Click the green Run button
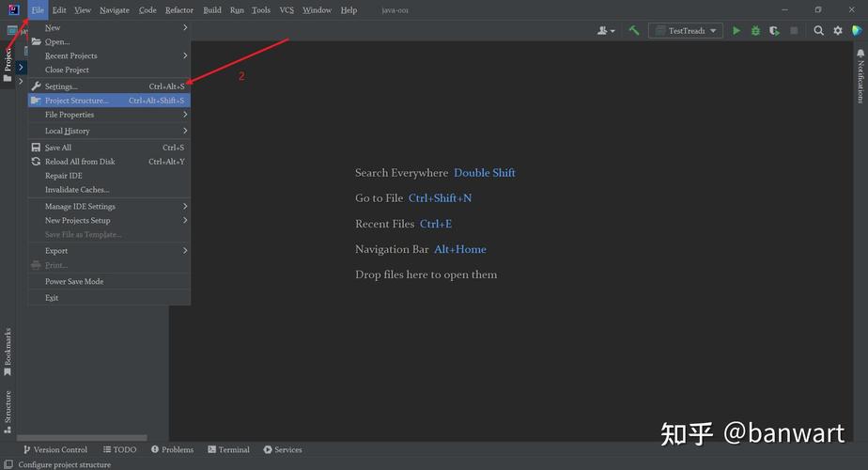This screenshot has height=470, width=868. [x=736, y=30]
